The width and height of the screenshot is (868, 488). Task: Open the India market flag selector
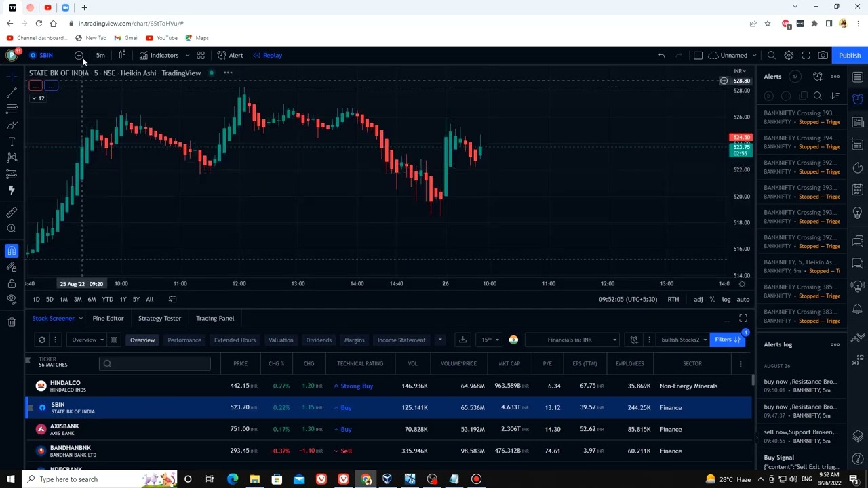[513, 340]
